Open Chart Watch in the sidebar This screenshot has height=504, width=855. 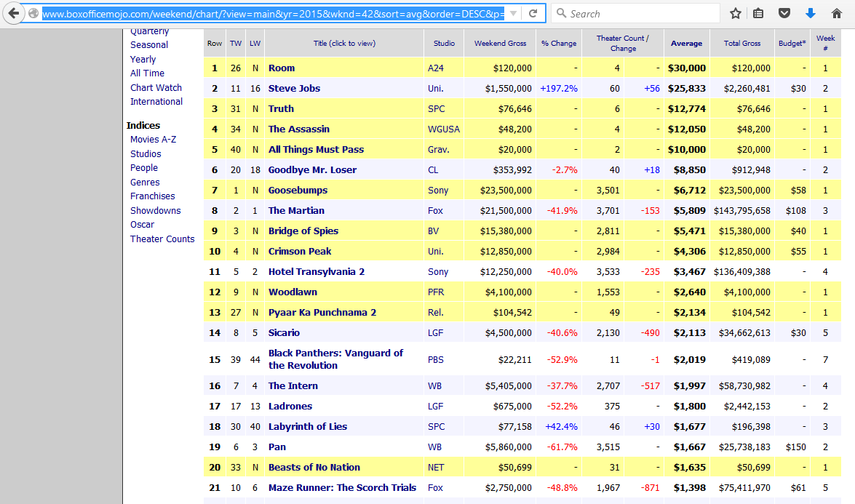pos(156,88)
